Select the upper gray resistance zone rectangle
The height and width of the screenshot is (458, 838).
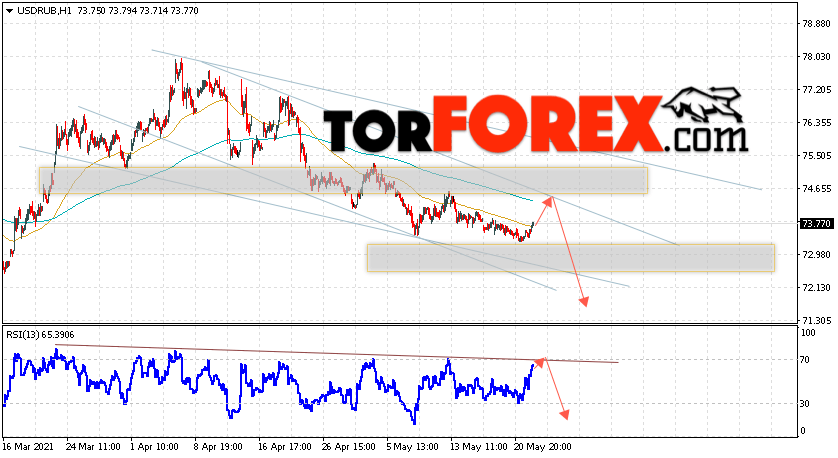coord(343,180)
